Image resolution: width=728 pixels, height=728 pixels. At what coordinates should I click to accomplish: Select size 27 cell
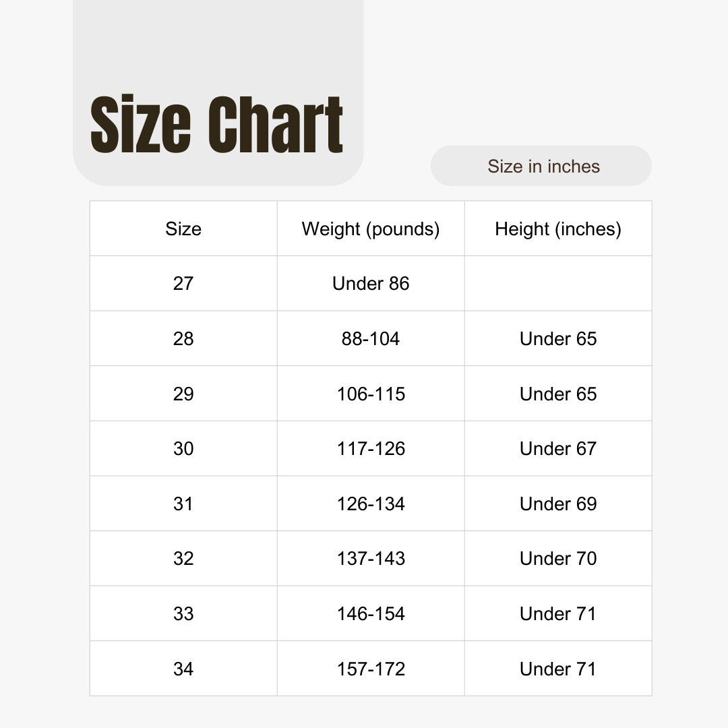pos(183,283)
